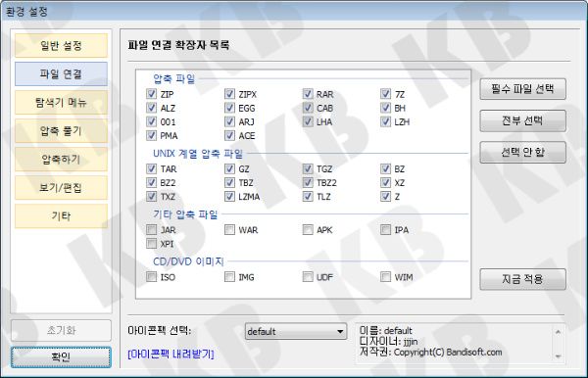Toggle the RAR checkbox
This screenshot has width=588, height=378.
point(308,94)
